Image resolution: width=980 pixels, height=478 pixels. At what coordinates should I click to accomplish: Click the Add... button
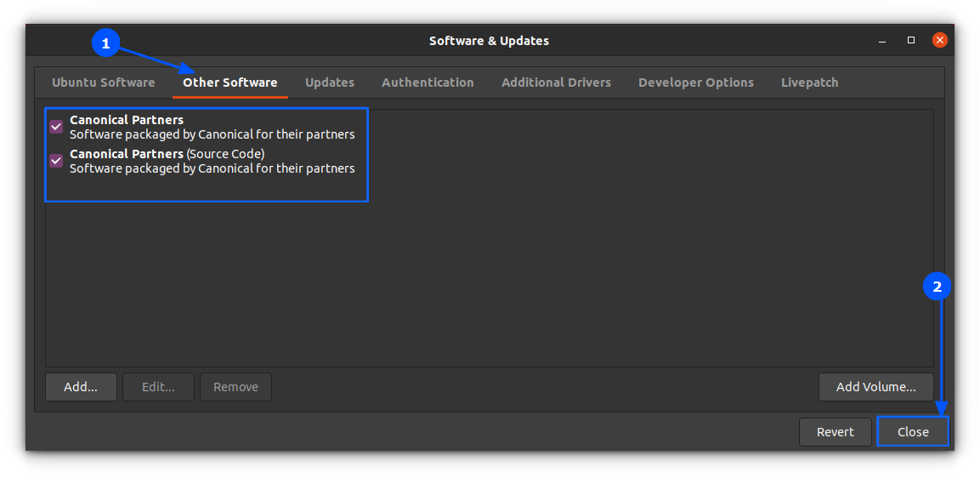(81, 387)
